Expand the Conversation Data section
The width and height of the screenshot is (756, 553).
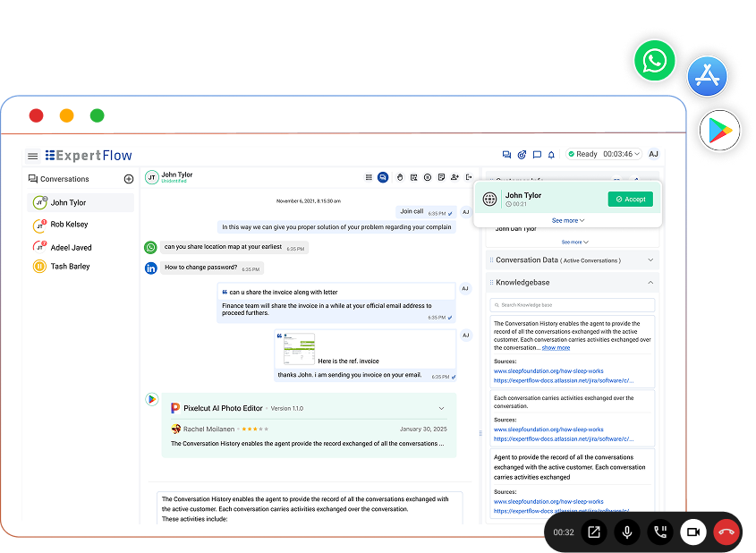click(650, 260)
